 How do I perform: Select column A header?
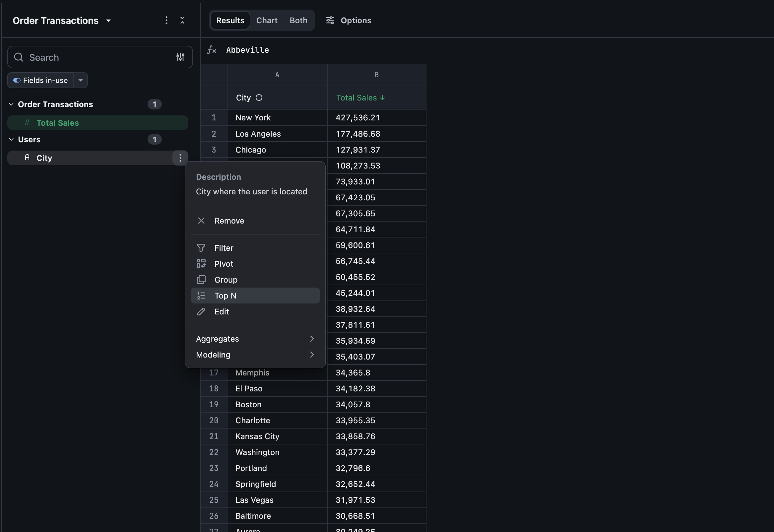pyautogui.click(x=277, y=75)
